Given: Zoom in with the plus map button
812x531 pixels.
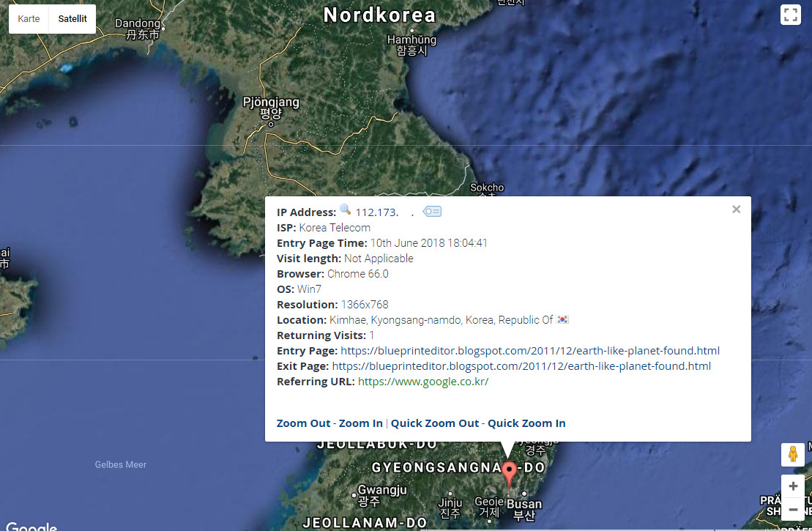Looking at the screenshot, I should 792,486.
